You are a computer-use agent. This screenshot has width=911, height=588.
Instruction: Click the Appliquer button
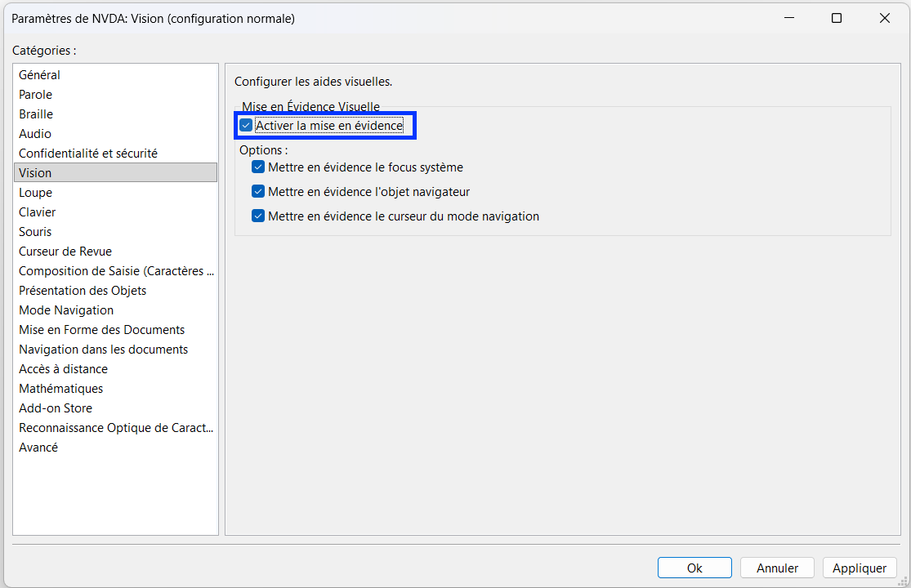click(860, 568)
